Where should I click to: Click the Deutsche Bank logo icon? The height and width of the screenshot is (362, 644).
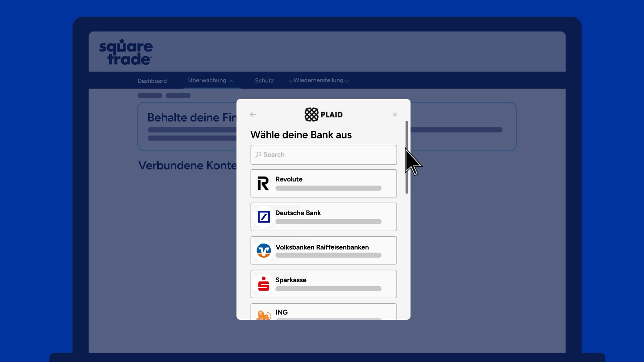coord(264,217)
